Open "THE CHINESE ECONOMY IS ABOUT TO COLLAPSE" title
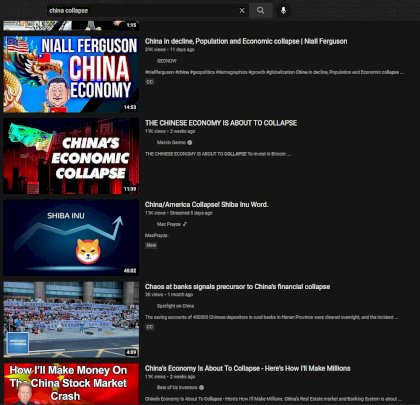 tap(221, 123)
